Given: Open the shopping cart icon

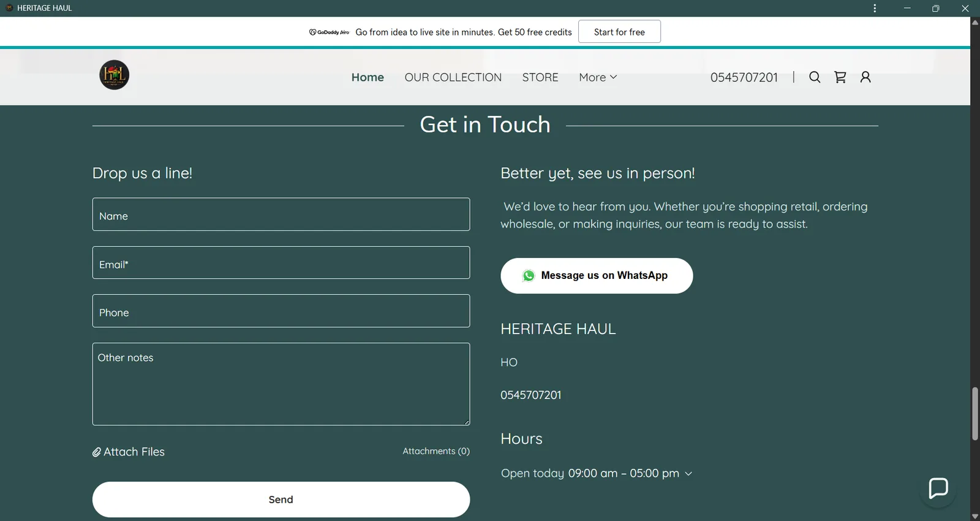Looking at the screenshot, I should click(x=840, y=77).
